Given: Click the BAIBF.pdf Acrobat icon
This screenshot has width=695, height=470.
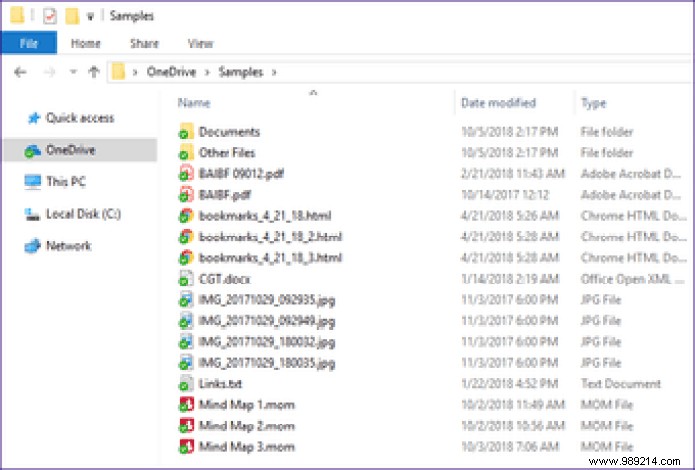Looking at the screenshot, I should (x=186, y=195).
